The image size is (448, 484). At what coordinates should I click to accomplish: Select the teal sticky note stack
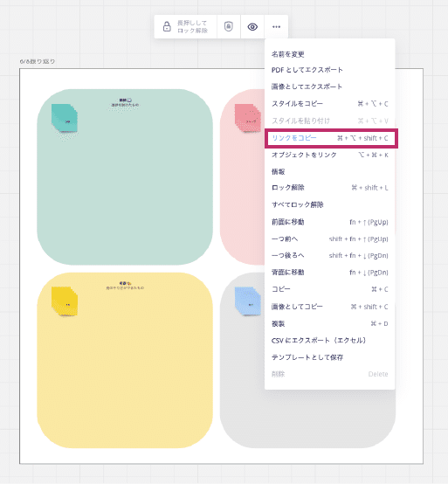click(x=64, y=119)
